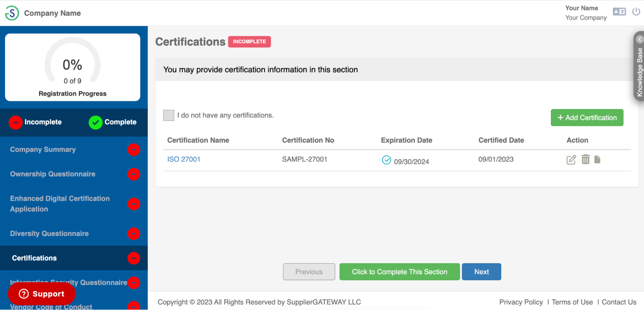Viewport: 644px width, 310px height.
Task: Select the Certifications section in the sidebar
Action: 34,258
